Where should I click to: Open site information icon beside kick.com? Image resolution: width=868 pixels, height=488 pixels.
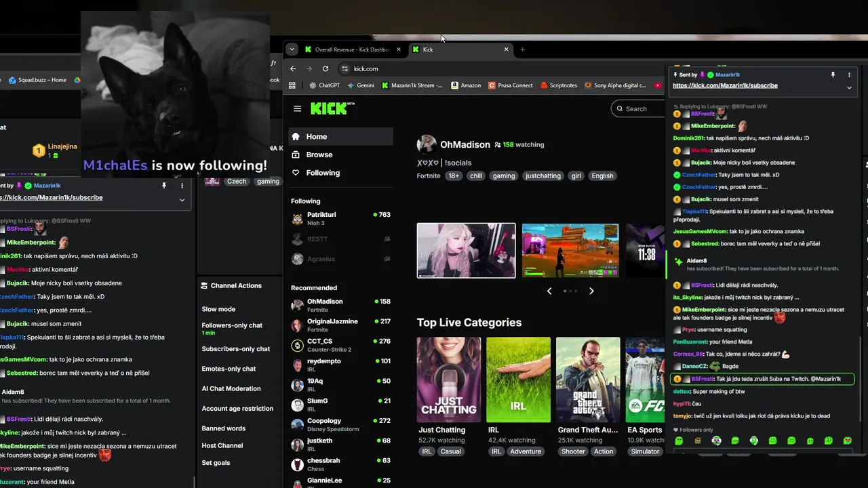tap(344, 68)
